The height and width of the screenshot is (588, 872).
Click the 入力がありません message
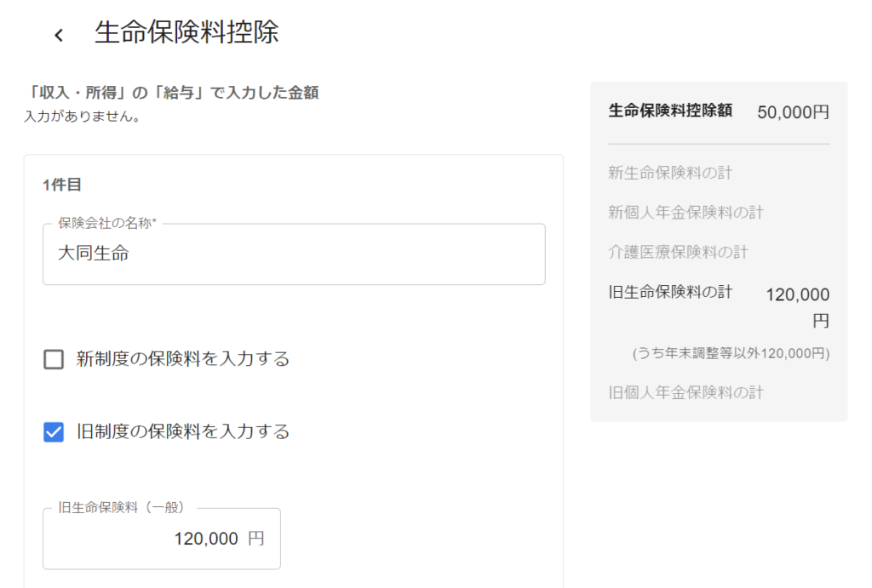click(83, 117)
